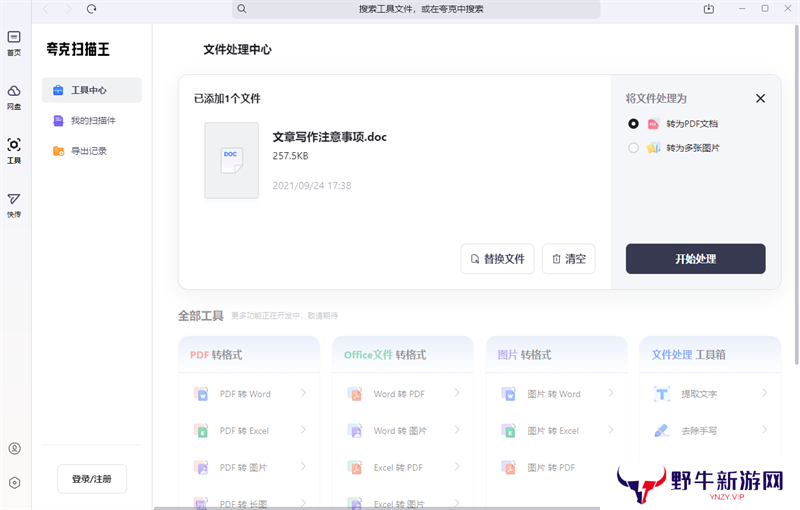The image size is (800, 510).
Task: Expand the Word 转 图片 arrow
Action: tap(457, 429)
